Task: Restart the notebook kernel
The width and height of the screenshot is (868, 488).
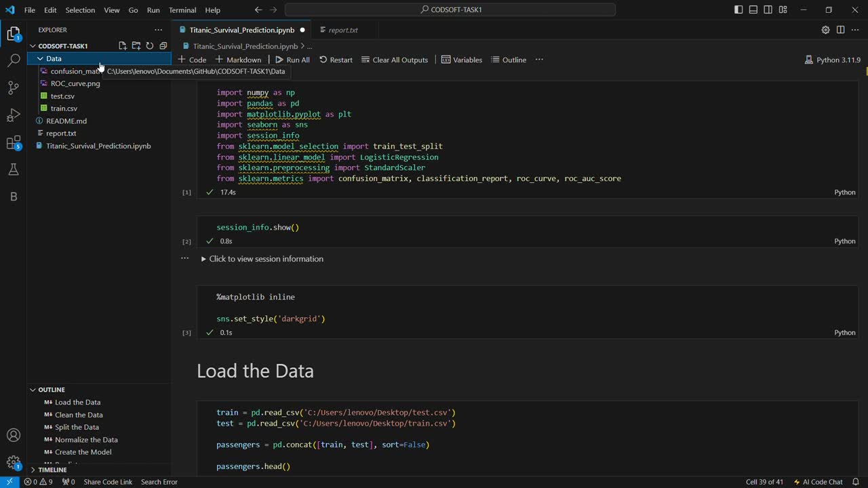Action: click(336, 60)
